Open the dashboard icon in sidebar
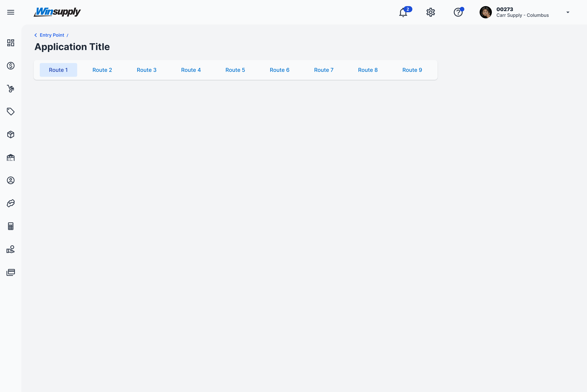This screenshot has height=392, width=587. (x=11, y=43)
